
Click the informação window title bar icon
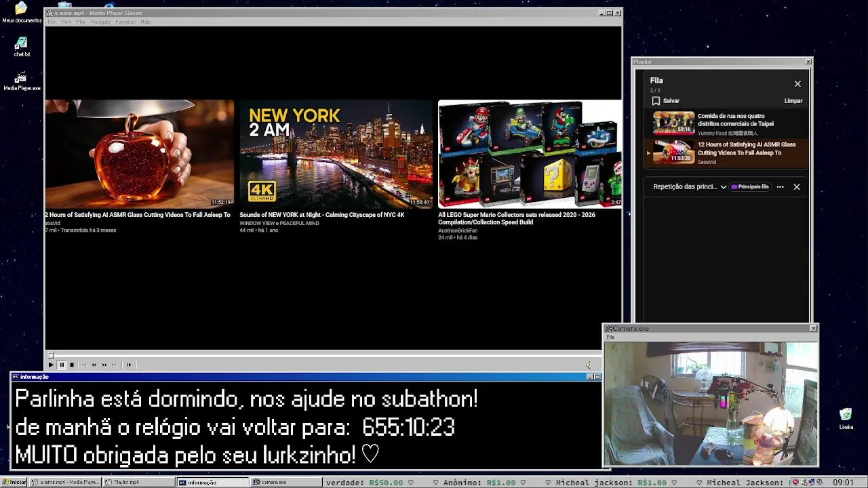pos(16,377)
